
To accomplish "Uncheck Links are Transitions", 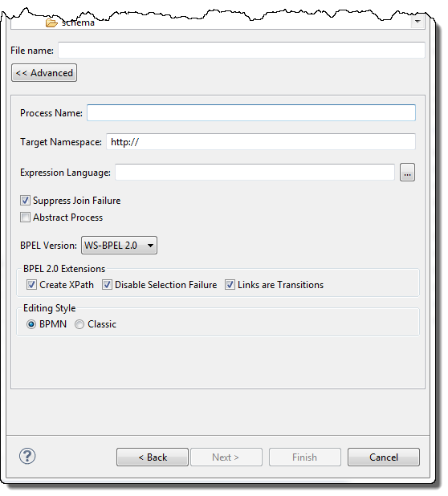I will (230, 285).
